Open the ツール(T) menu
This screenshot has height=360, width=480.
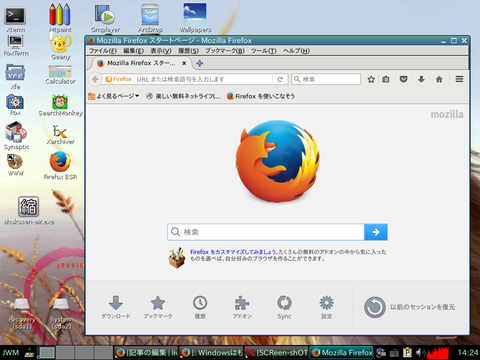tap(264, 51)
